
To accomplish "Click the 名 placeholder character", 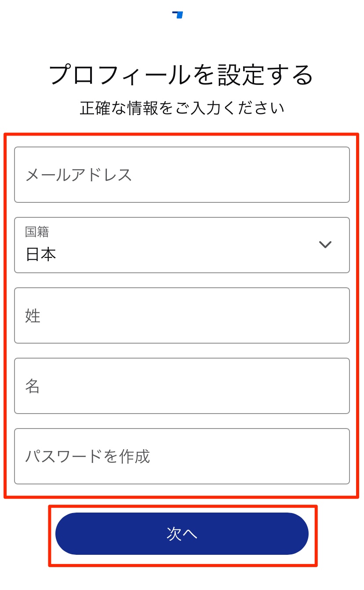I will tap(33, 386).
